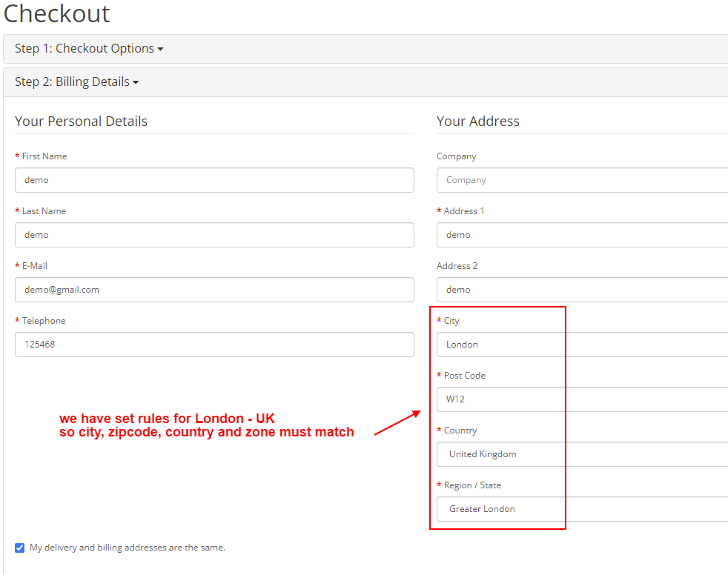Click the First Name input field

(214, 180)
